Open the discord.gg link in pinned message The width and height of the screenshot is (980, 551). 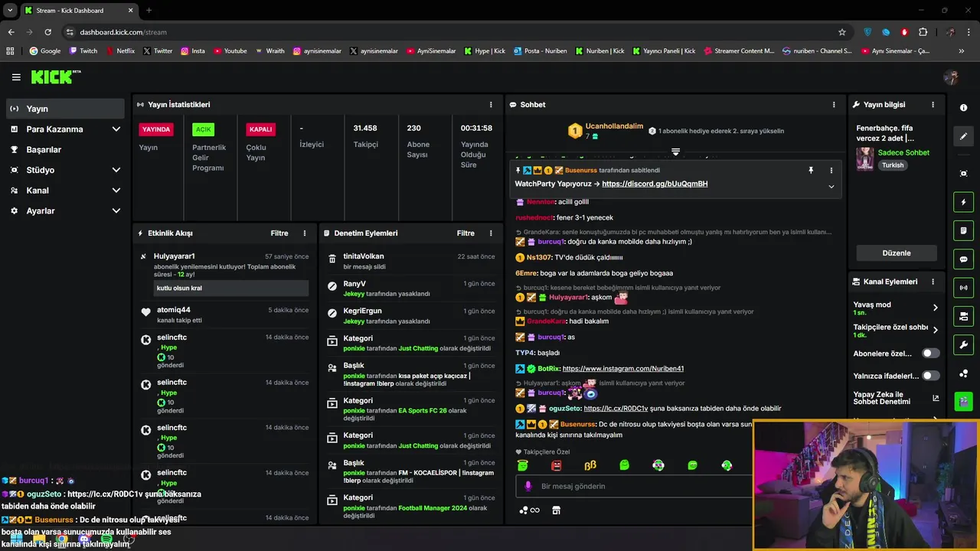(x=655, y=184)
